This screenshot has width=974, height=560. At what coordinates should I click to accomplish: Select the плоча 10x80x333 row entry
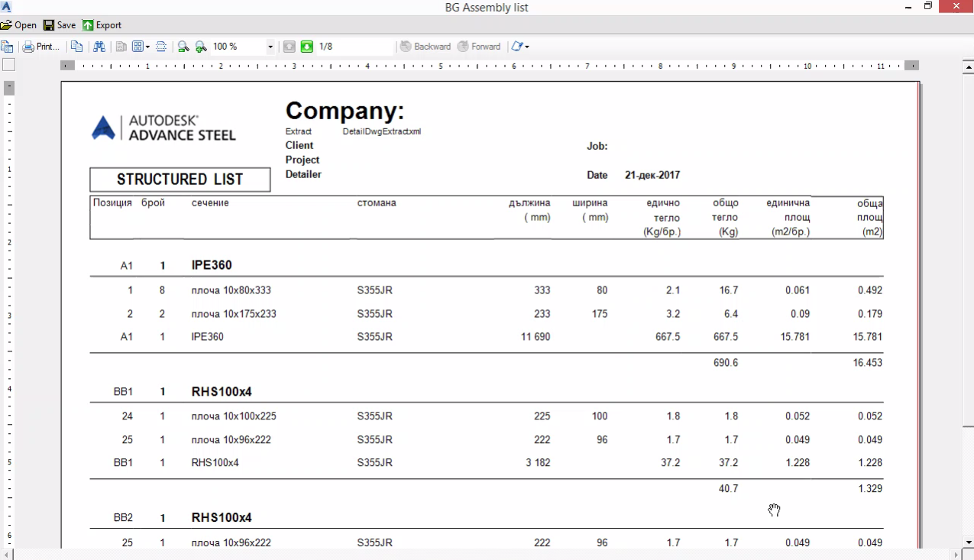[x=231, y=290]
